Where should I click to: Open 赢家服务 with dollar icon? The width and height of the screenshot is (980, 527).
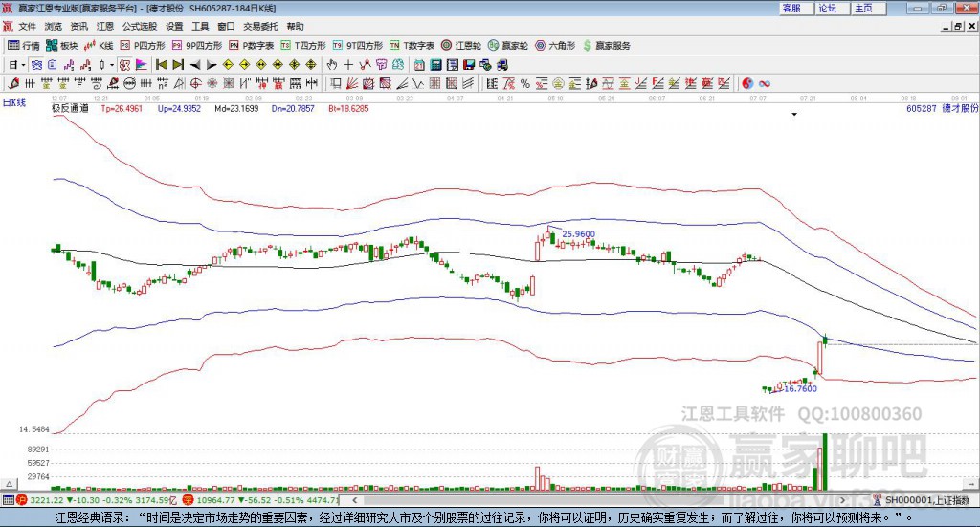[606, 46]
